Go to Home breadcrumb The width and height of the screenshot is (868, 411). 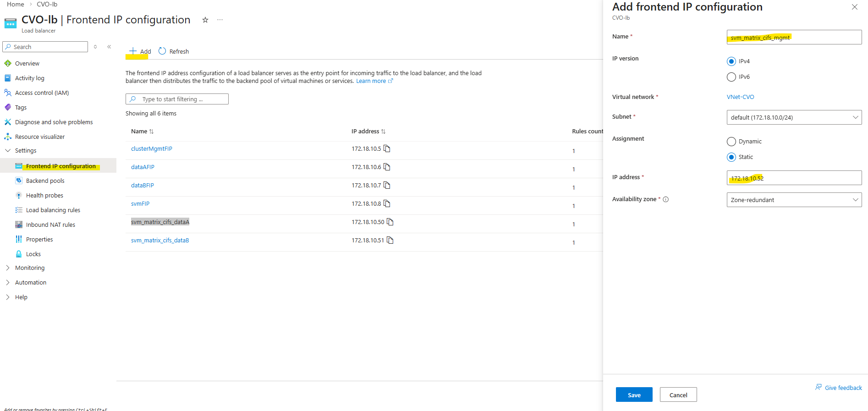pyautogui.click(x=16, y=4)
